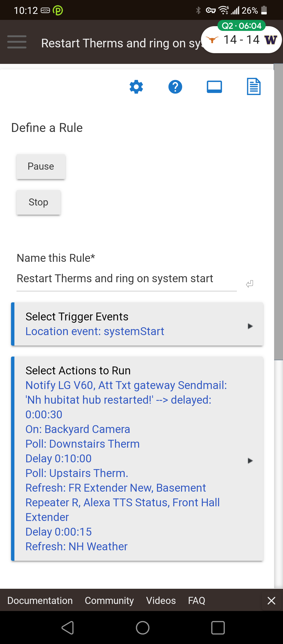Open the FAQ footer link
Screen dimensions: 283x644
tap(197, 601)
